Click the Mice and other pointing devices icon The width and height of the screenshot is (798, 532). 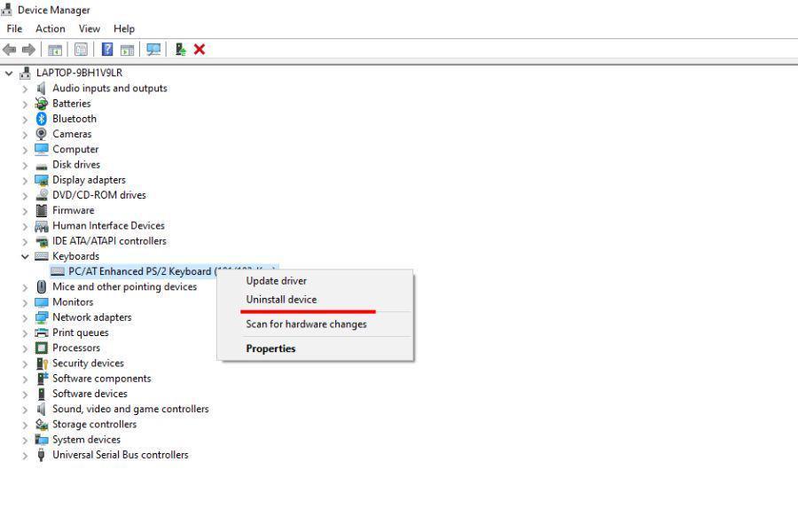click(x=41, y=286)
